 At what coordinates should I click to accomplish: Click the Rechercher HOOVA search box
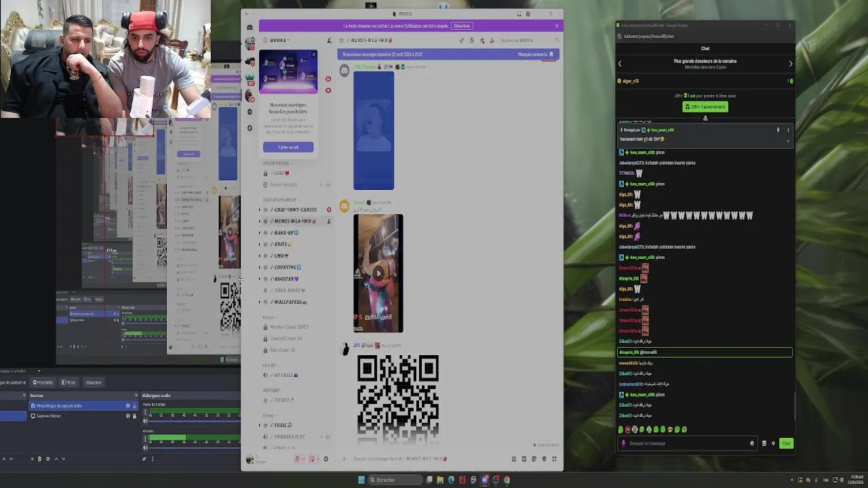529,40
